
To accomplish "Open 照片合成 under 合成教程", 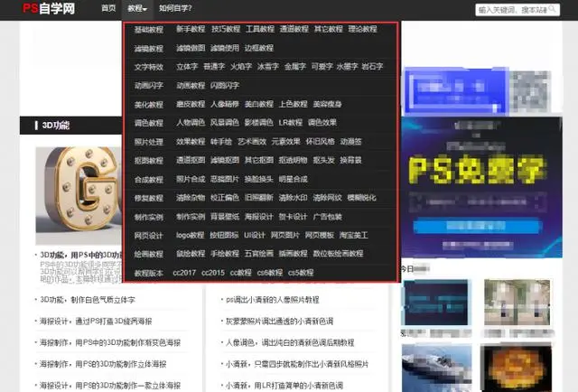I will click(x=191, y=179).
